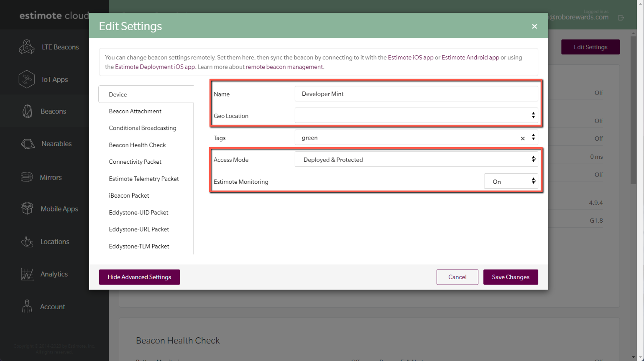
Task: Open the Estimote Android app link
Action: click(x=470, y=57)
